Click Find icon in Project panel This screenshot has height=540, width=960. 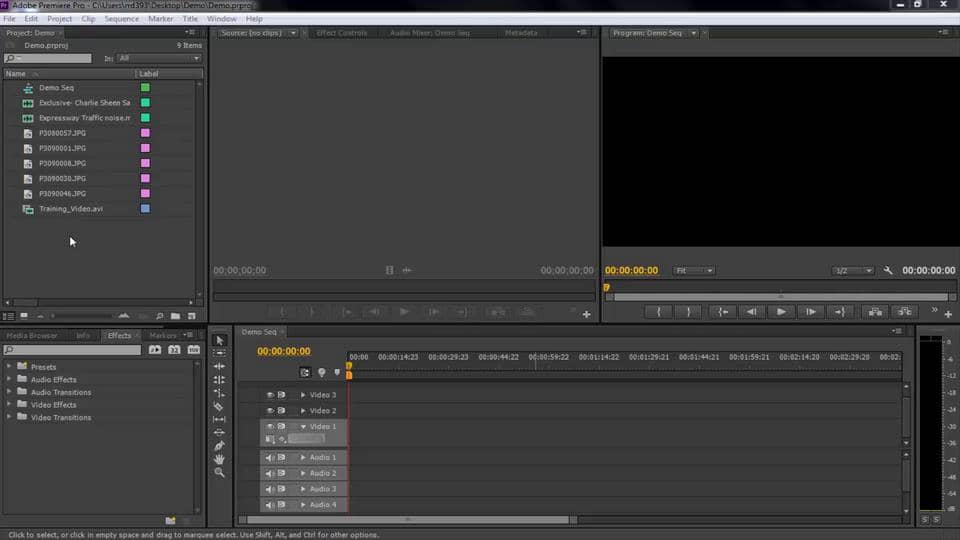pyautogui.click(x=159, y=316)
